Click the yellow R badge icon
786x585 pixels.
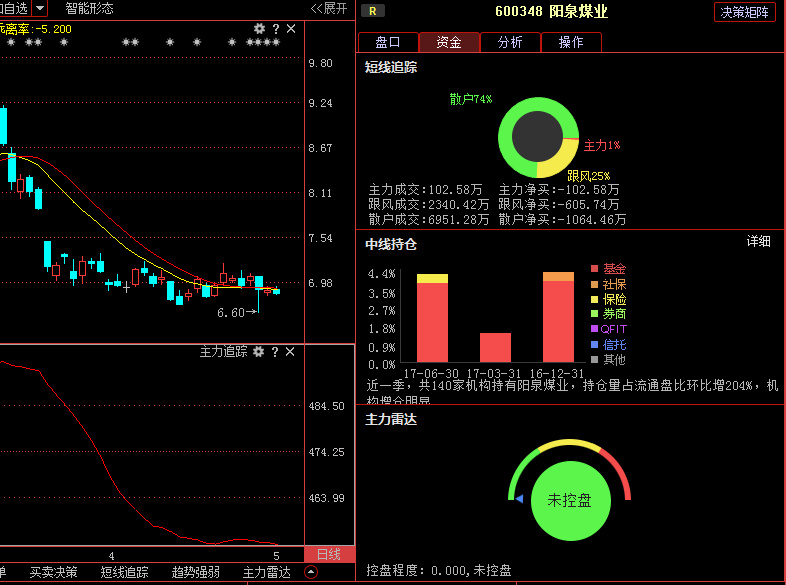point(372,11)
